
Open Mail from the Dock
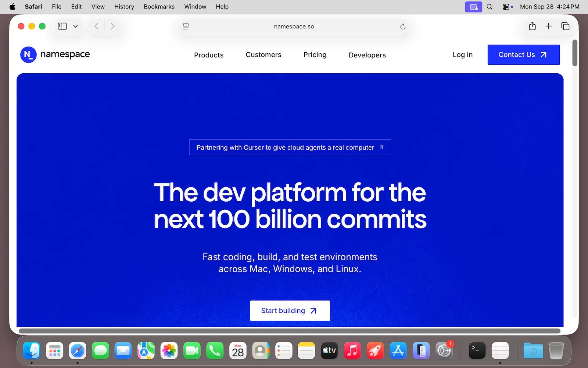point(123,351)
